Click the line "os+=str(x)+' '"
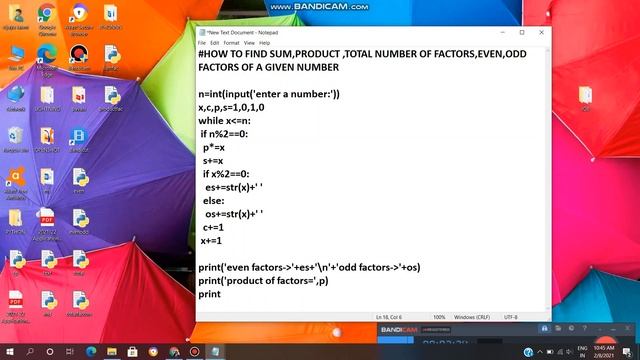Screen dimensions: 640x360 234,214
